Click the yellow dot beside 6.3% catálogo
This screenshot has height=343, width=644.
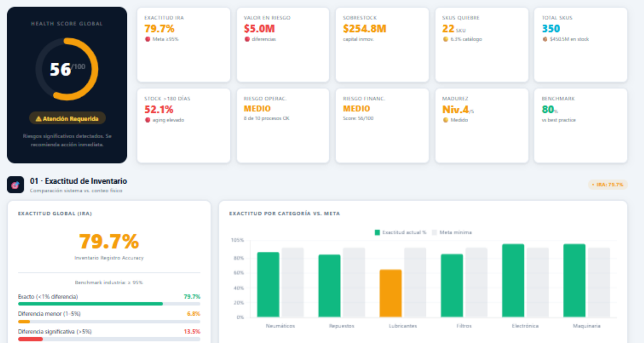446,39
